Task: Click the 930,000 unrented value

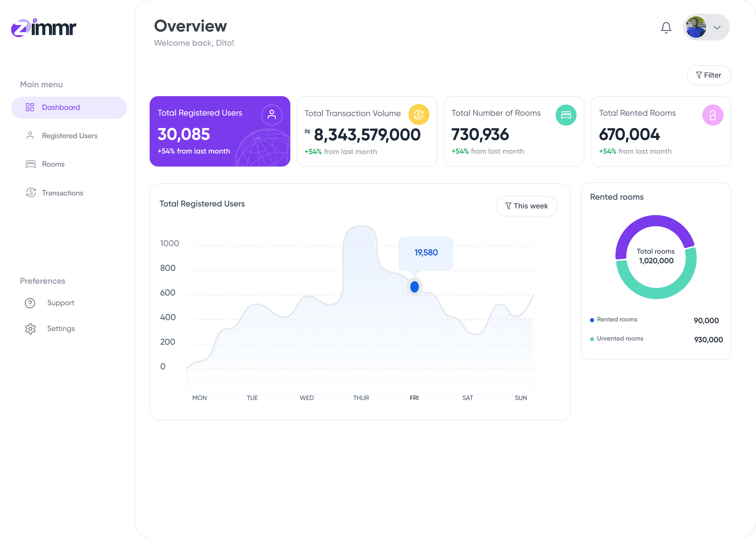Action: coord(708,340)
